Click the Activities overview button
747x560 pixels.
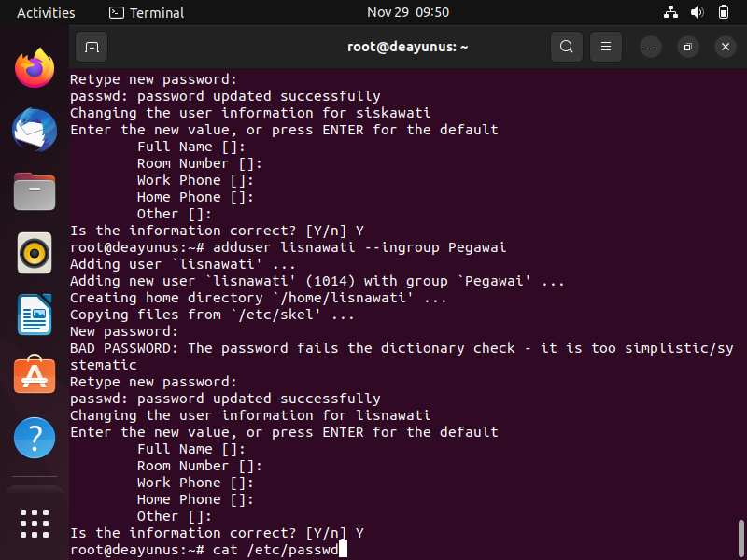tap(46, 12)
